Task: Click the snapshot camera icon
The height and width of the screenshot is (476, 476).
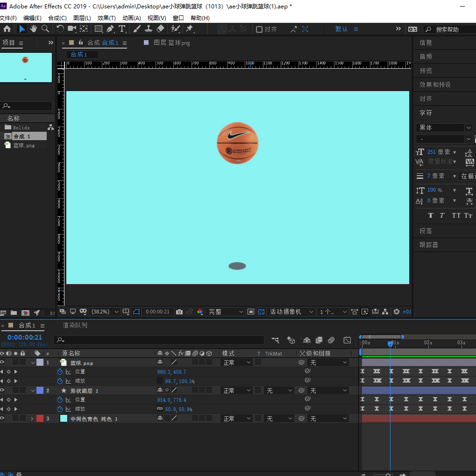Action: (x=179, y=312)
